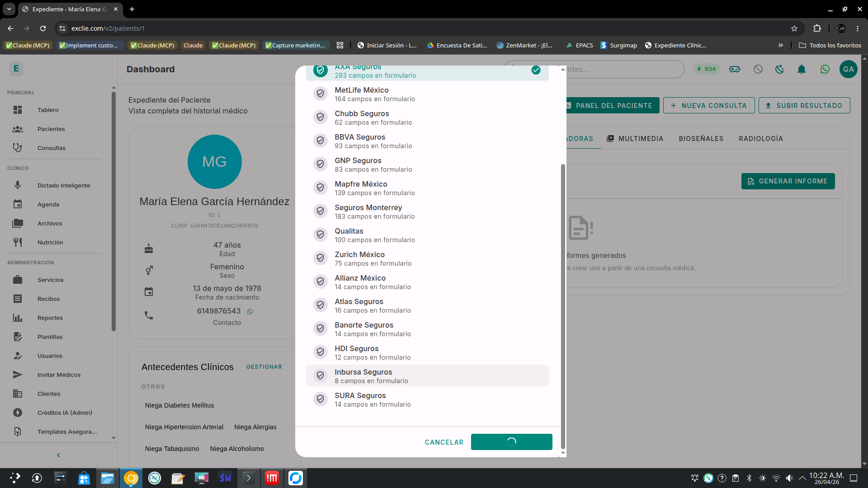The height and width of the screenshot is (488, 868).
Task: Click the game controller icon in header
Action: coord(734,69)
